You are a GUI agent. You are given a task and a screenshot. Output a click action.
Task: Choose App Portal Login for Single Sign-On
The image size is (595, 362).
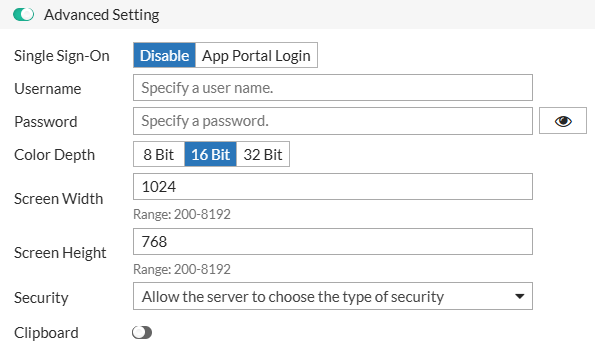[x=256, y=55]
